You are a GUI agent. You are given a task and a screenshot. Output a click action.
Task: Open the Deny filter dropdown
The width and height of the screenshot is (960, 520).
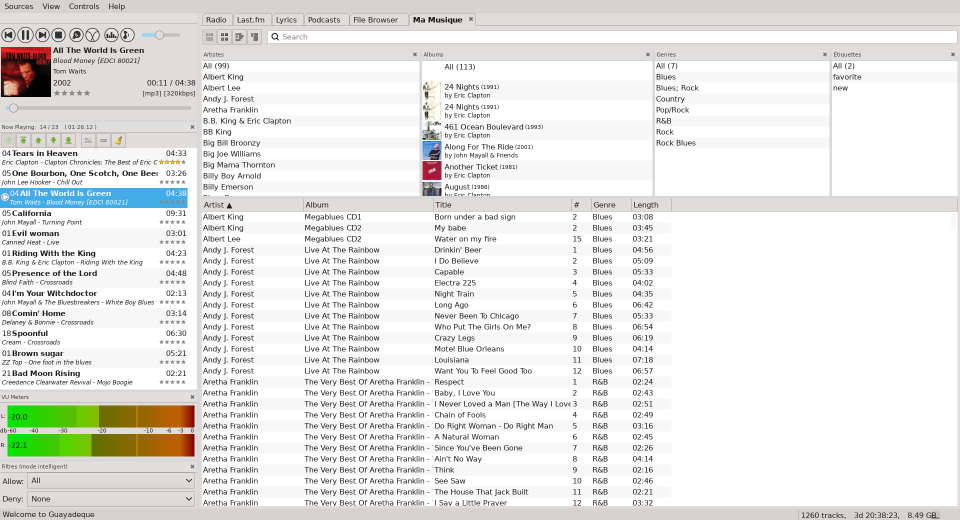click(112, 499)
